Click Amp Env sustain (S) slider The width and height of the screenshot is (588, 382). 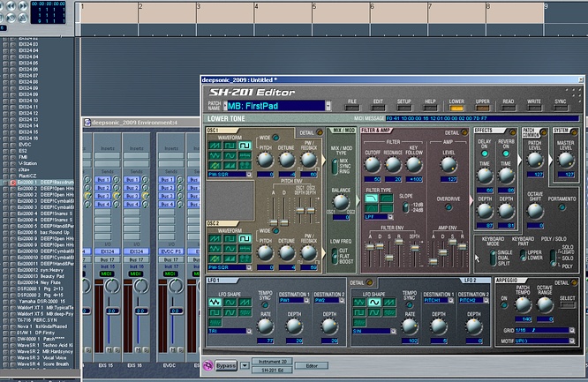click(453, 243)
